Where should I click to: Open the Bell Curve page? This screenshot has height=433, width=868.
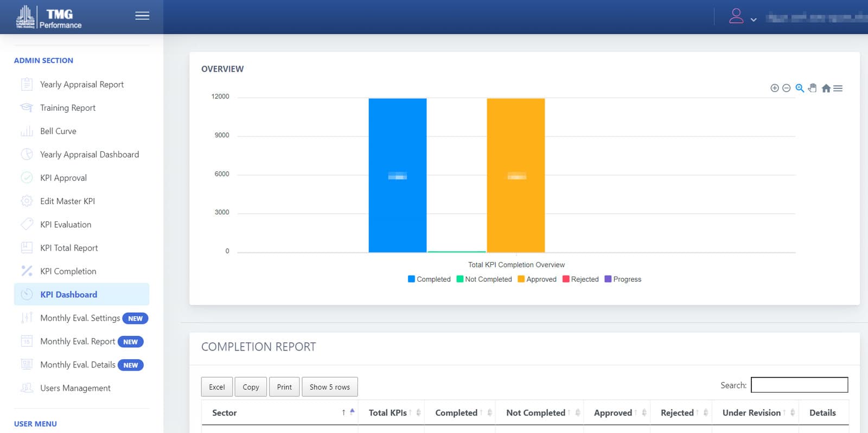click(x=58, y=131)
